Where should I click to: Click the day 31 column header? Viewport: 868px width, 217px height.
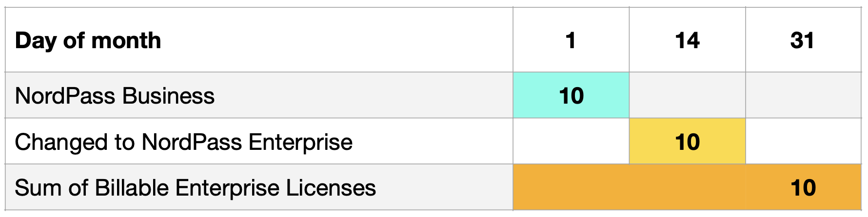click(x=803, y=40)
